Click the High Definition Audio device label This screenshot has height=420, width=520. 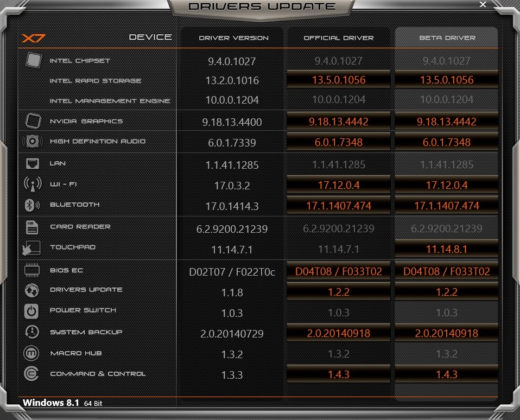pos(98,141)
